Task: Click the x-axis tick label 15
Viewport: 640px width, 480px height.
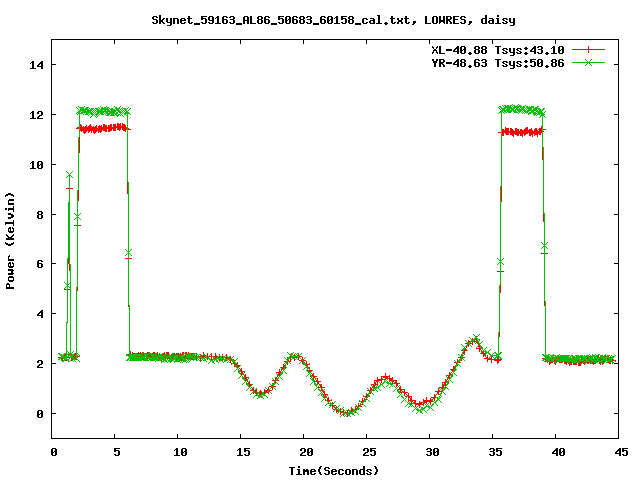Action: 243,452
